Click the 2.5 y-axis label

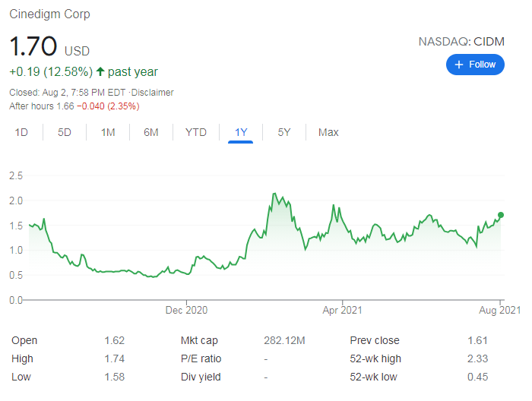[16, 175]
